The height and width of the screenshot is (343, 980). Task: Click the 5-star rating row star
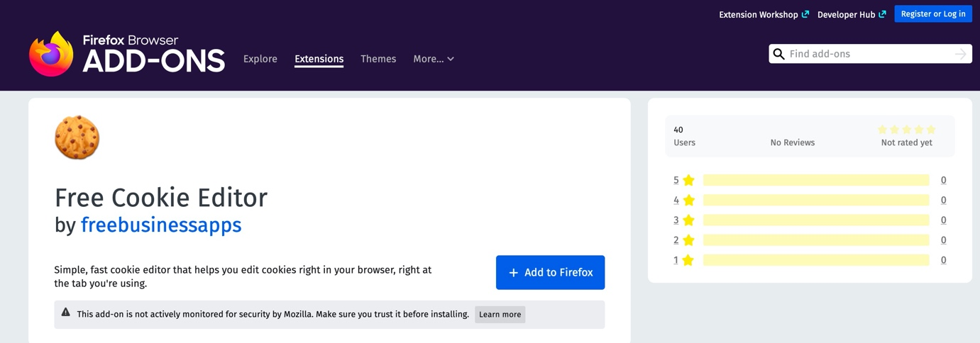click(x=688, y=181)
